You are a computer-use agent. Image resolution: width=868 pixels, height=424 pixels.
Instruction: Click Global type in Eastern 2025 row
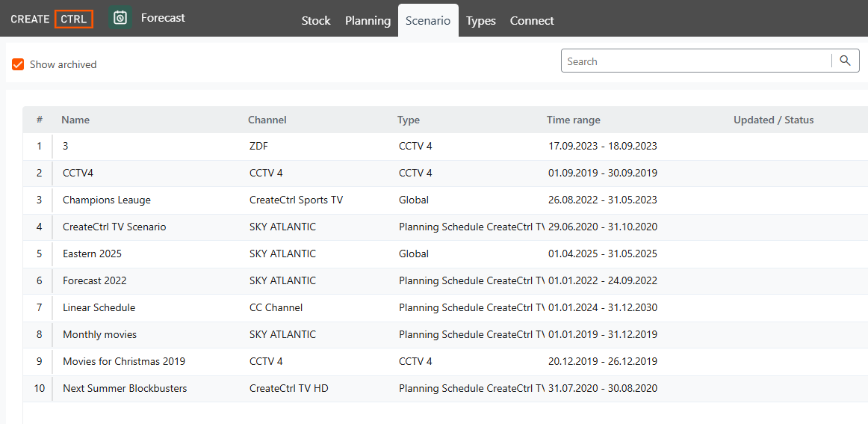point(414,254)
